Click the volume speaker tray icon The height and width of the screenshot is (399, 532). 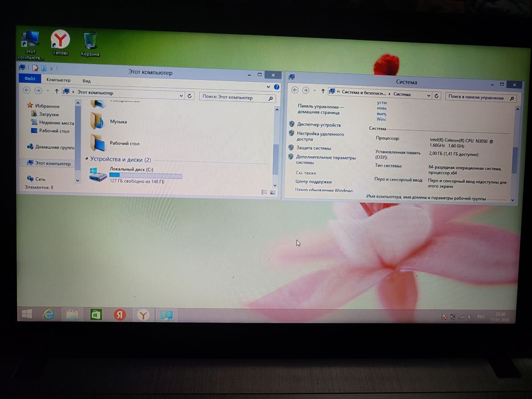pyautogui.click(x=470, y=317)
